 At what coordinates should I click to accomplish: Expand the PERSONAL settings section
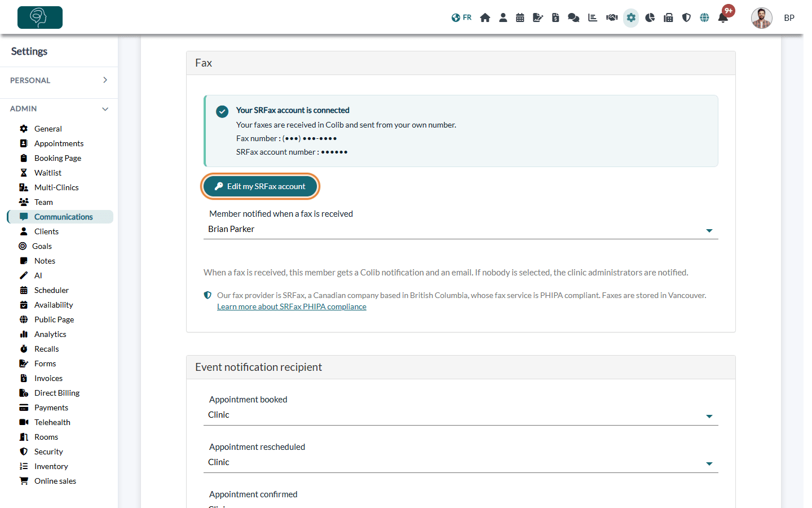(59, 80)
